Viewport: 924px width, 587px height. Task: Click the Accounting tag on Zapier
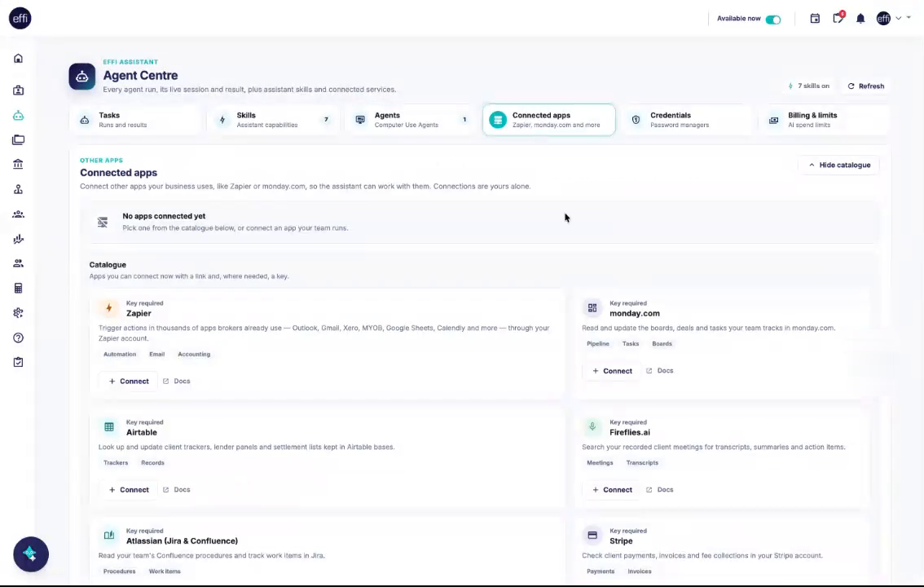pyautogui.click(x=194, y=354)
